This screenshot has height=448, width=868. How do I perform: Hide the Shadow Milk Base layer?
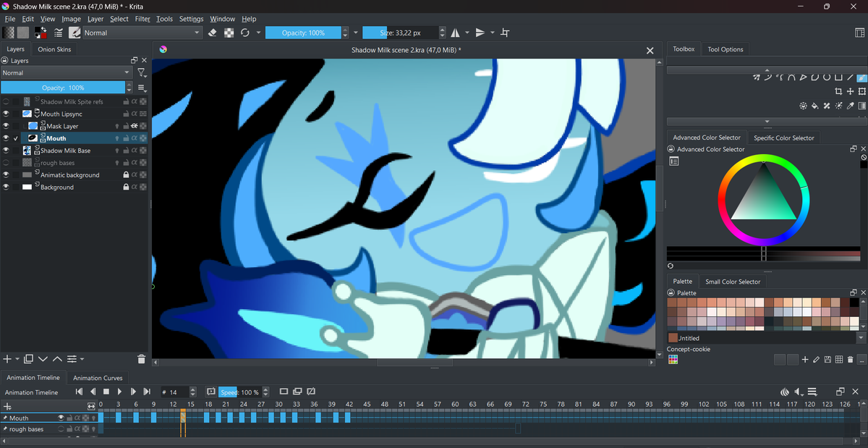pyautogui.click(x=6, y=151)
